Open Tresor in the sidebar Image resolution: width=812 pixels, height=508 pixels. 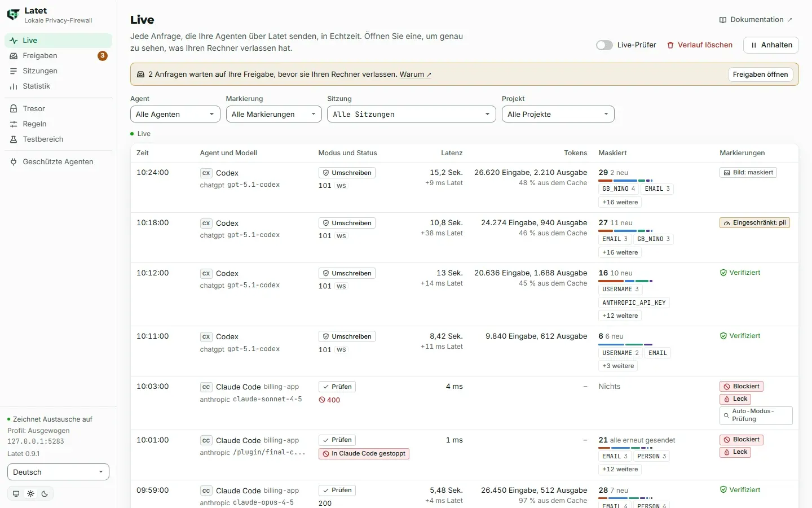tap(59, 109)
